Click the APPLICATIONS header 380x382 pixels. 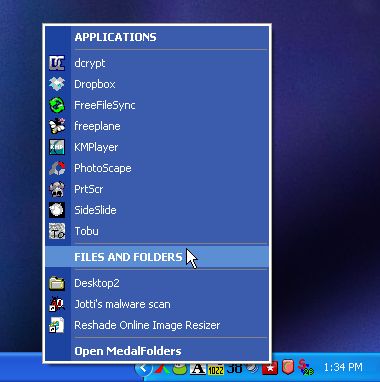point(157,37)
